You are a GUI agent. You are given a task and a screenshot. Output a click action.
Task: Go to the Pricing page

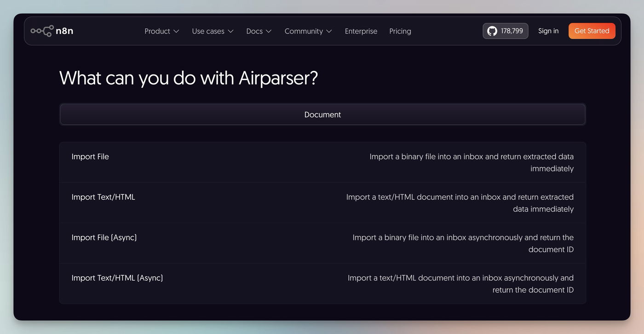coord(400,31)
